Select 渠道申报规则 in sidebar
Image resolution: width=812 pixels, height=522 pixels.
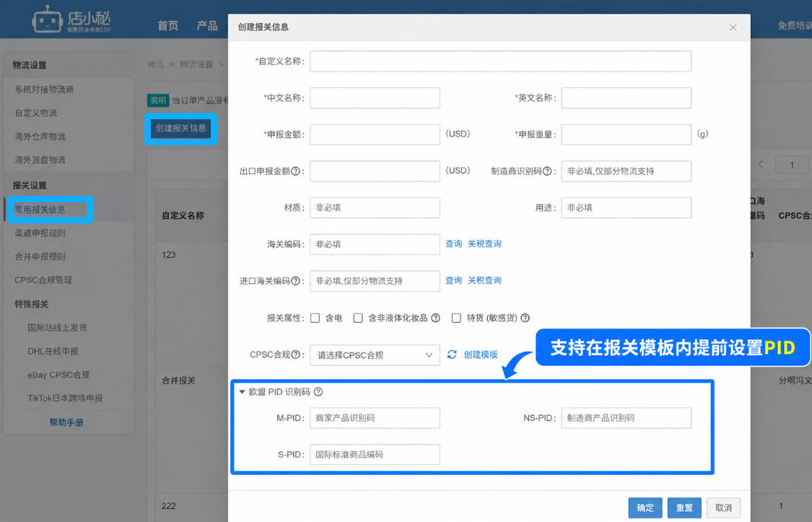pos(40,233)
